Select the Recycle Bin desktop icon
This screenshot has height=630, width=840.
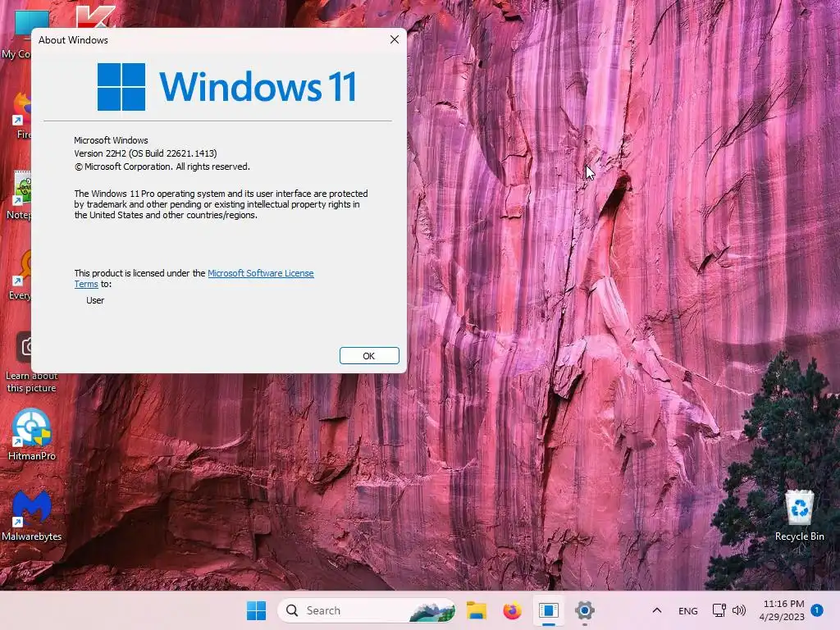point(799,515)
